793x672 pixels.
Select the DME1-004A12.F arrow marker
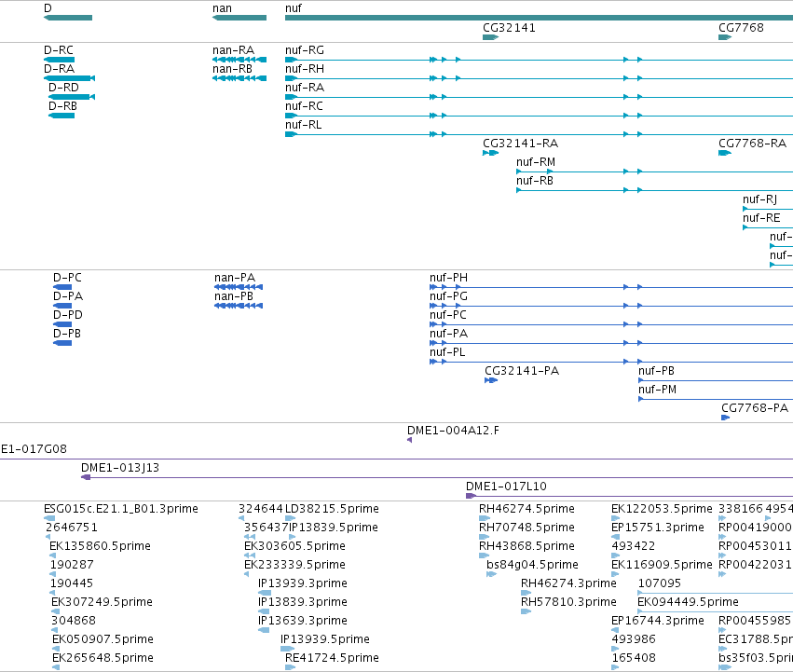(x=410, y=440)
